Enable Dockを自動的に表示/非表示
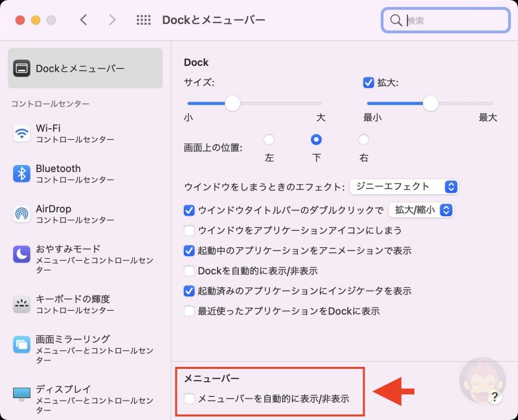This screenshot has height=420, width=518. [x=190, y=271]
